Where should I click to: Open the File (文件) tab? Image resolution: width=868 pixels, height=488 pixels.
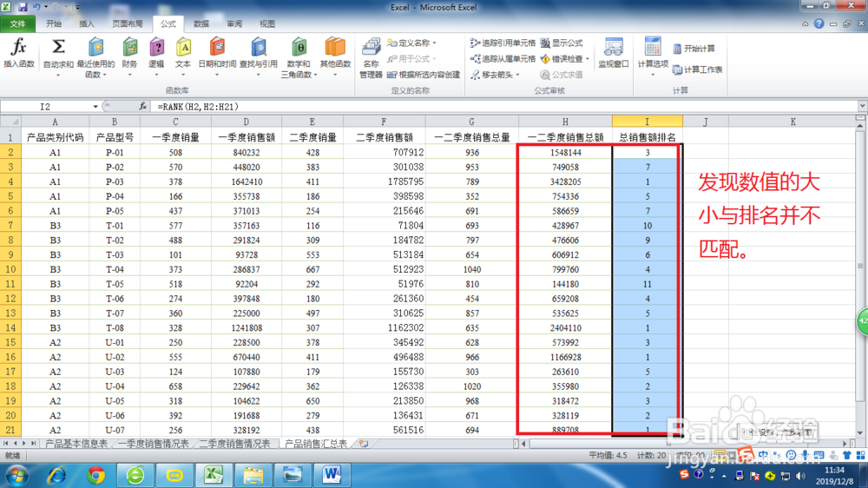pyautogui.click(x=17, y=23)
